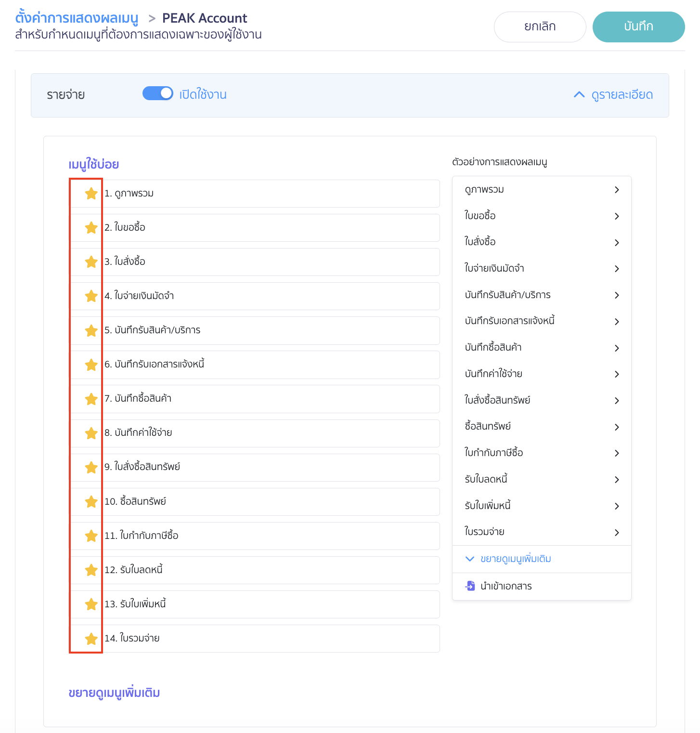Viewport: 700px width, 733px height.
Task: Toggle favorite star on รับใบลดหนี้
Action: [91, 570]
